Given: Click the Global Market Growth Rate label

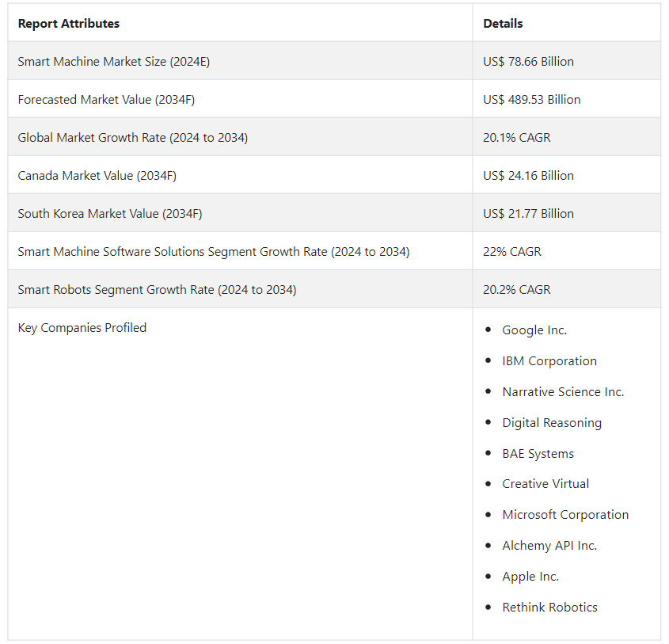Looking at the screenshot, I should point(133,138).
